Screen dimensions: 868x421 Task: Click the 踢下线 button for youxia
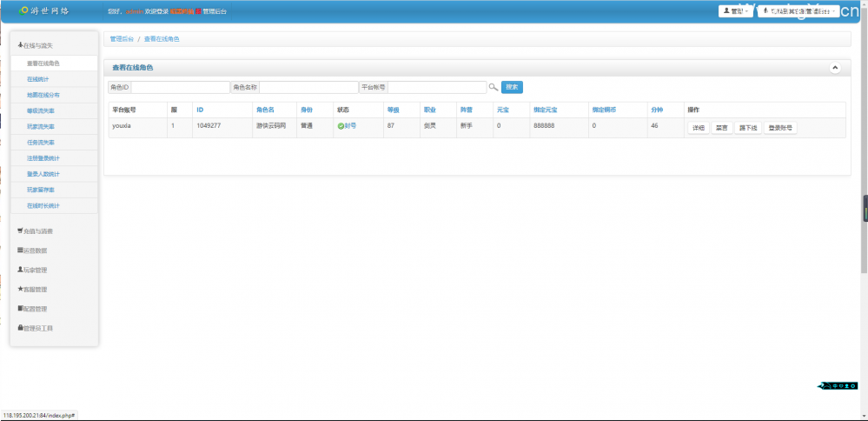pyautogui.click(x=748, y=128)
